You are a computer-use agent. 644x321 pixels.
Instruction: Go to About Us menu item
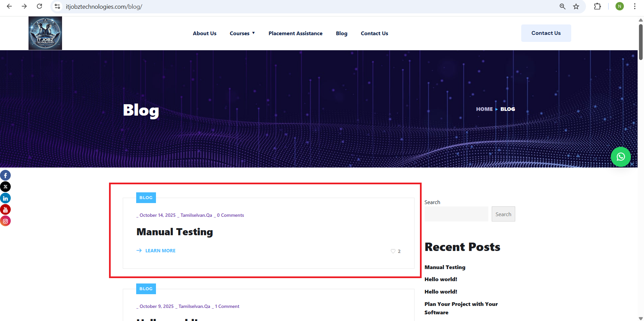tap(204, 33)
